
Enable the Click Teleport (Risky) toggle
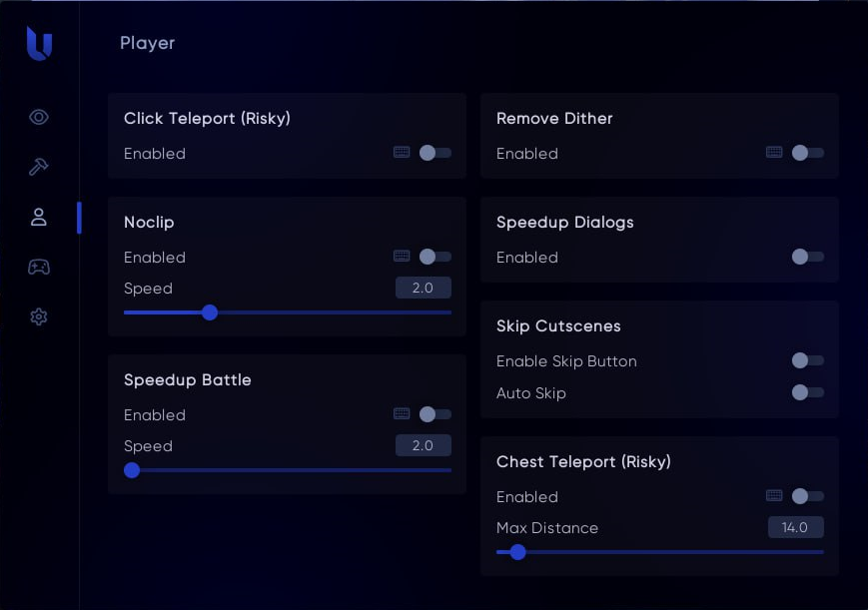click(434, 153)
